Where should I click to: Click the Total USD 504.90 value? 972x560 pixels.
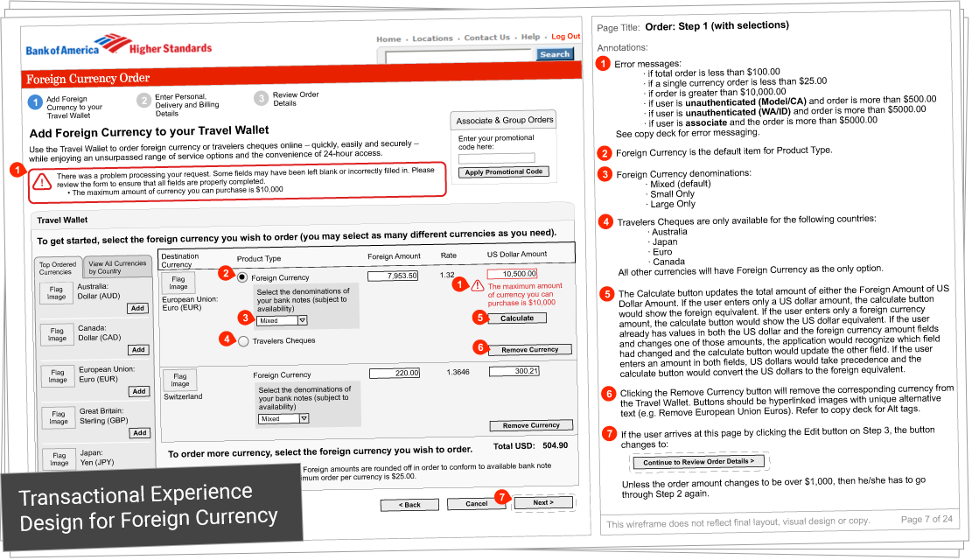pos(555,445)
